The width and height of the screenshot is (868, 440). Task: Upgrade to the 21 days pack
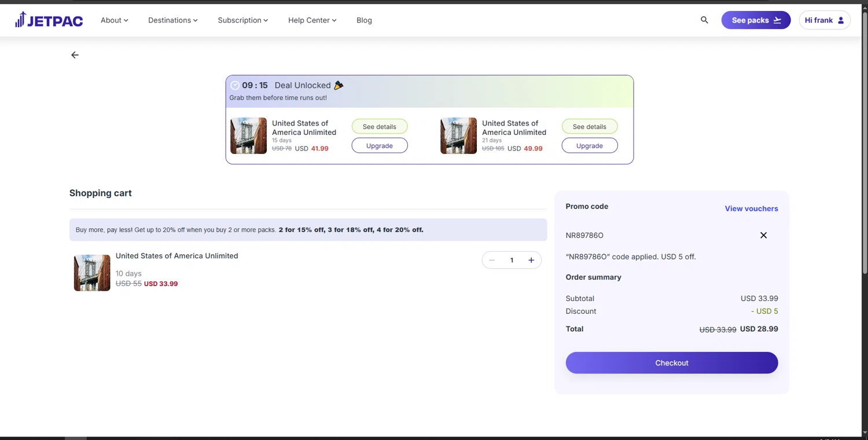click(590, 145)
